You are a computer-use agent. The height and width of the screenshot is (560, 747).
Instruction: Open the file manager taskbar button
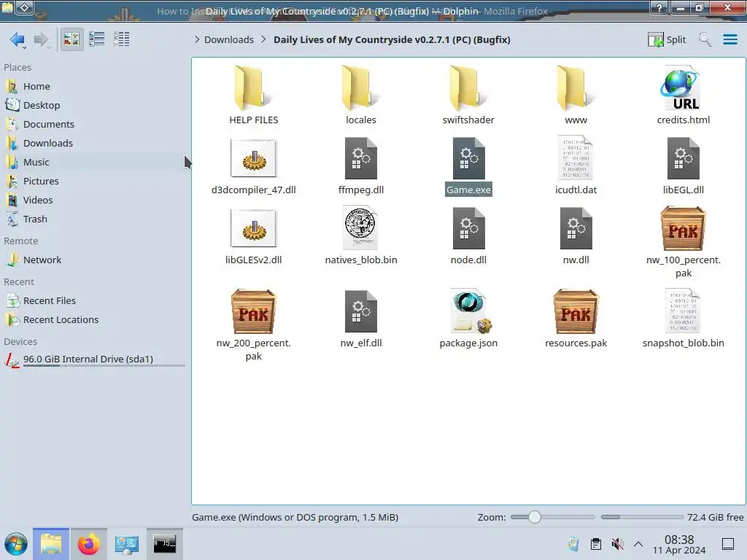click(x=51, y=544)
